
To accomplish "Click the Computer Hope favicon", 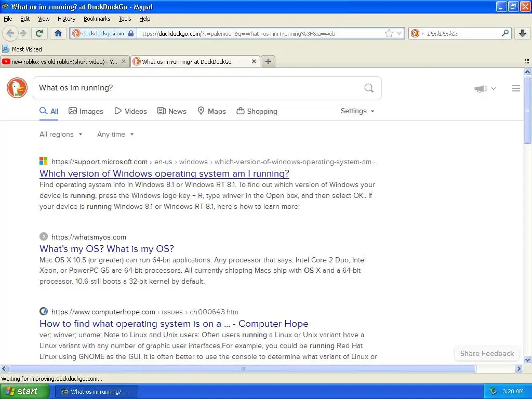I will [44, 312].
